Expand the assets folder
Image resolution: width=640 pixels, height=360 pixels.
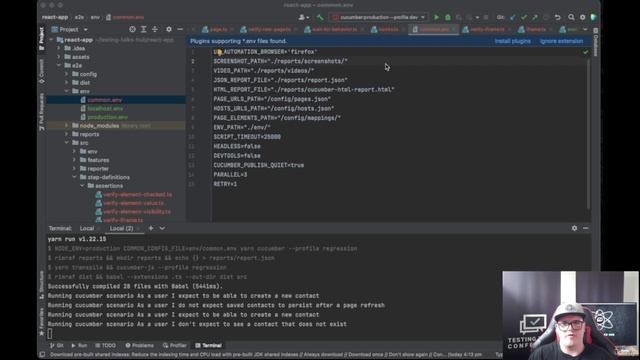tap(59, 57)
